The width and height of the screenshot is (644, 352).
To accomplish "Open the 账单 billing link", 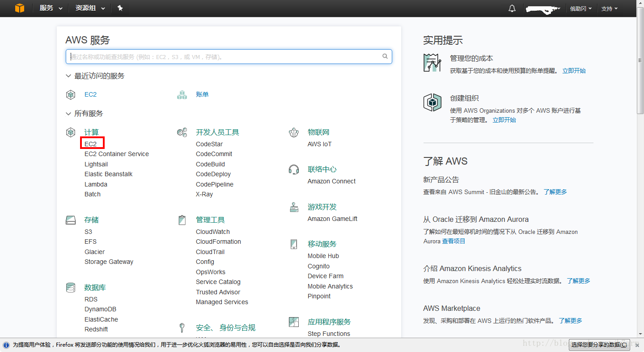I will (202, 94).
